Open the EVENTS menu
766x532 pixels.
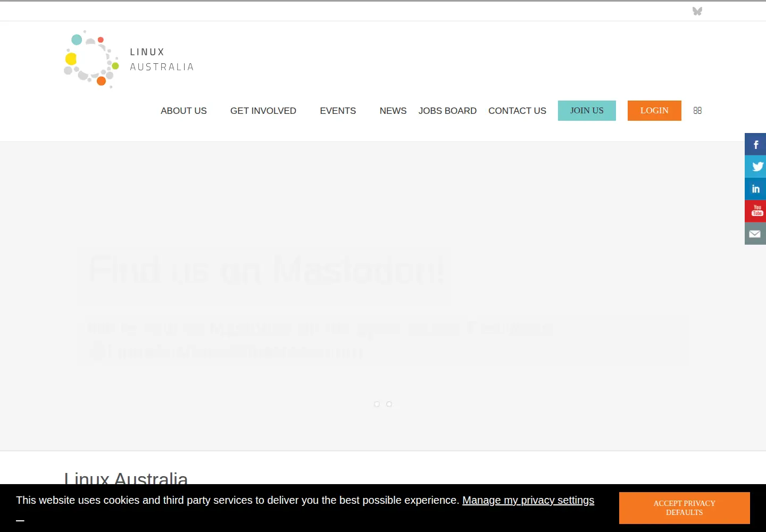(x=338, y=111)
